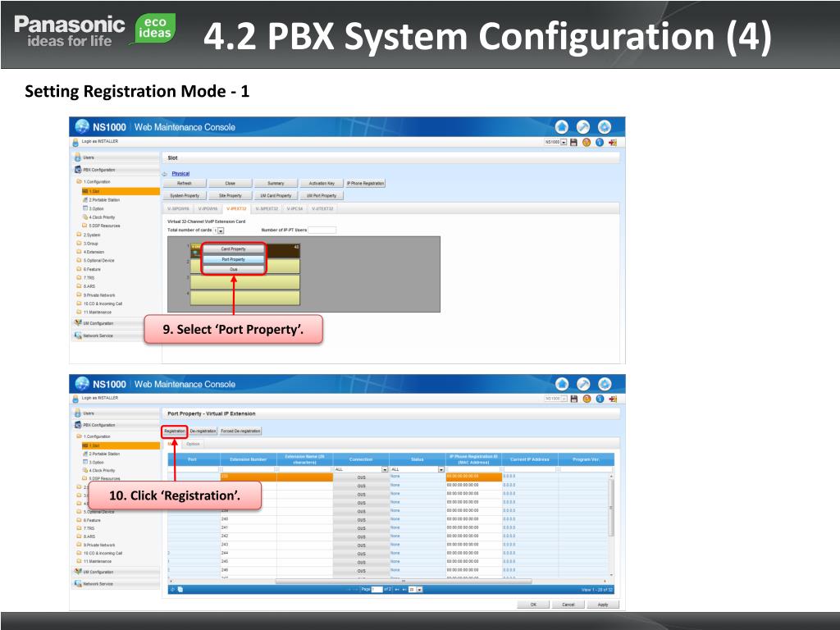The image size is (840, 630).
Task: Click the floppy Save icon in the Port Property toolbar
Action: [574, 399]
